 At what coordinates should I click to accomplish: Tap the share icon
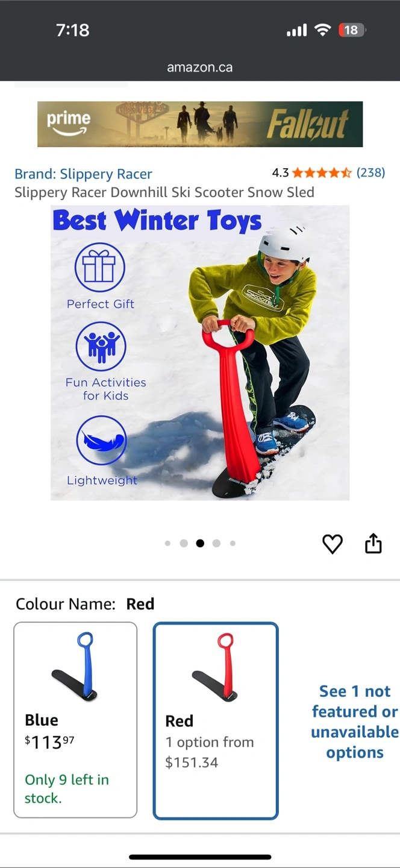point(373,543)
